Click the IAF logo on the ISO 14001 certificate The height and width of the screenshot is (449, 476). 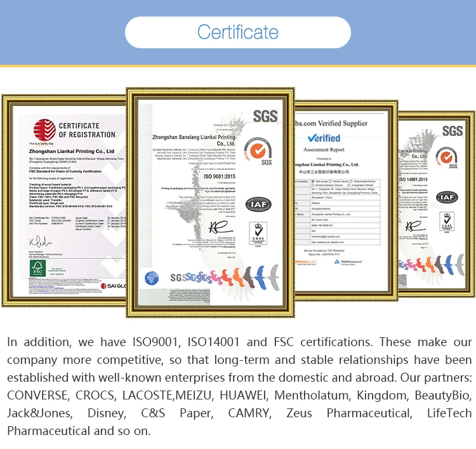coord(447,197)
